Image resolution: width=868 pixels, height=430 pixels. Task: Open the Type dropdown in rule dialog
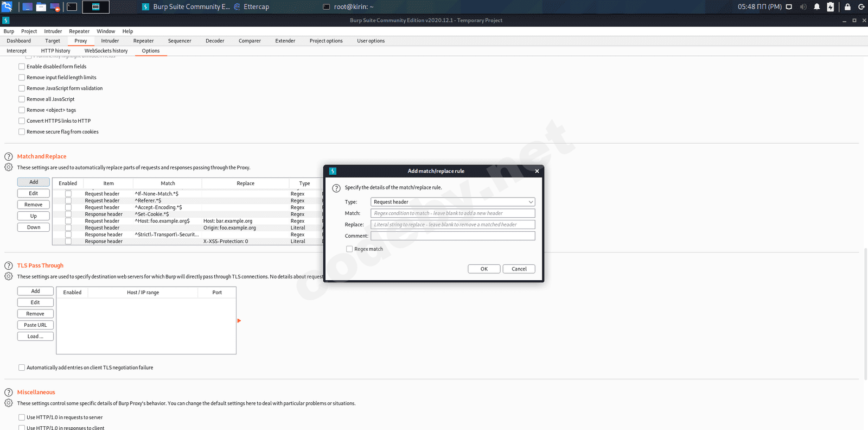pyautogui.click(x=453, y=202)
